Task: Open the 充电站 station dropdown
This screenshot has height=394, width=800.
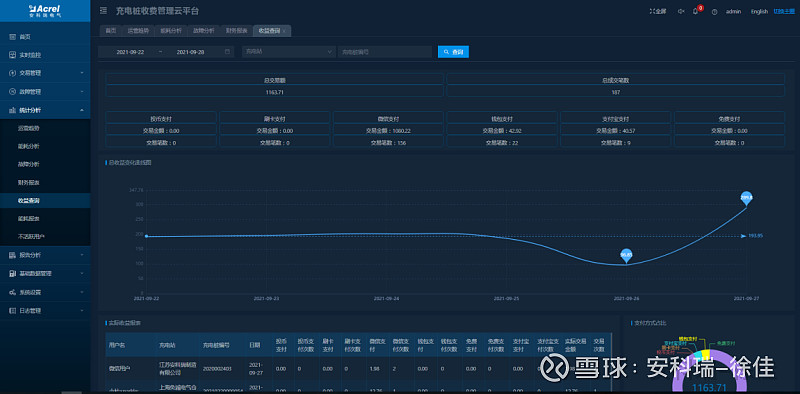Action: (x=288, y=52)
